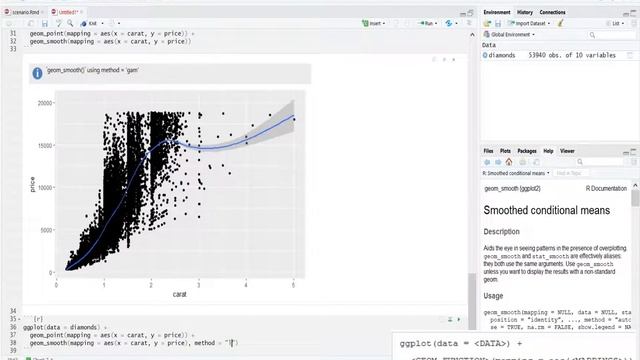Image resolution: width=640 pixels, height=360 pixels.
Task: Click the 'geom_smooth {ggplot2}' header text
Action: click(513, 189)
